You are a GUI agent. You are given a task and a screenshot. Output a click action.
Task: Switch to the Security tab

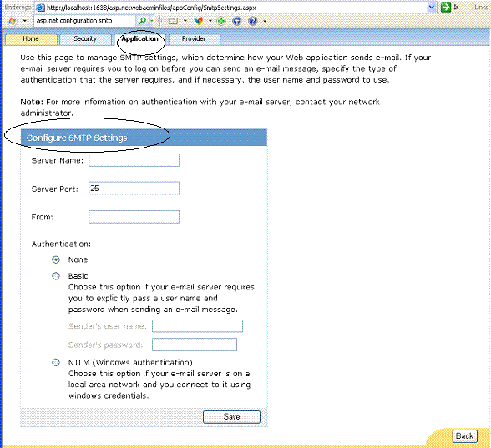coord(85,39)
